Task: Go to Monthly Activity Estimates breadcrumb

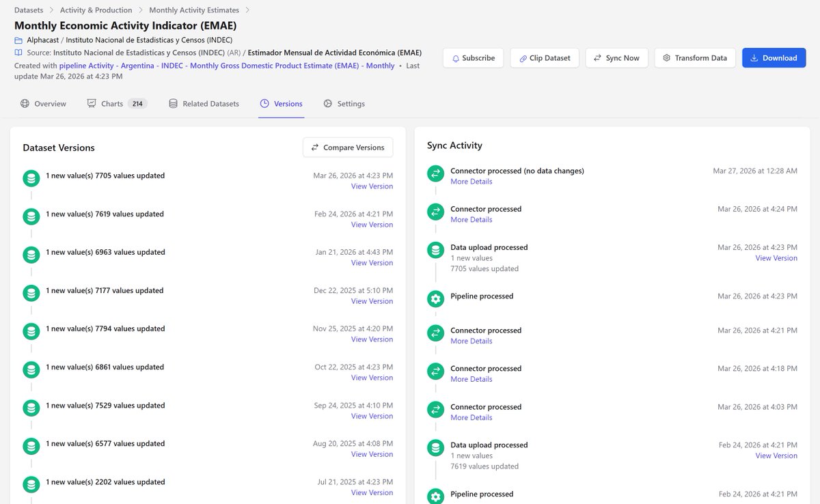Action: coord(194,10)
